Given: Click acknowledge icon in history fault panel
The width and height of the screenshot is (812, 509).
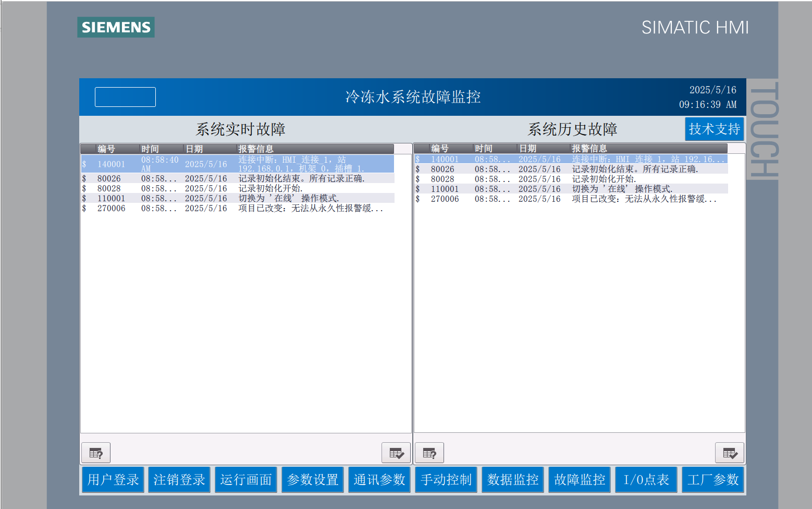Looking at the screenshot, I should (x=729, y=453).
